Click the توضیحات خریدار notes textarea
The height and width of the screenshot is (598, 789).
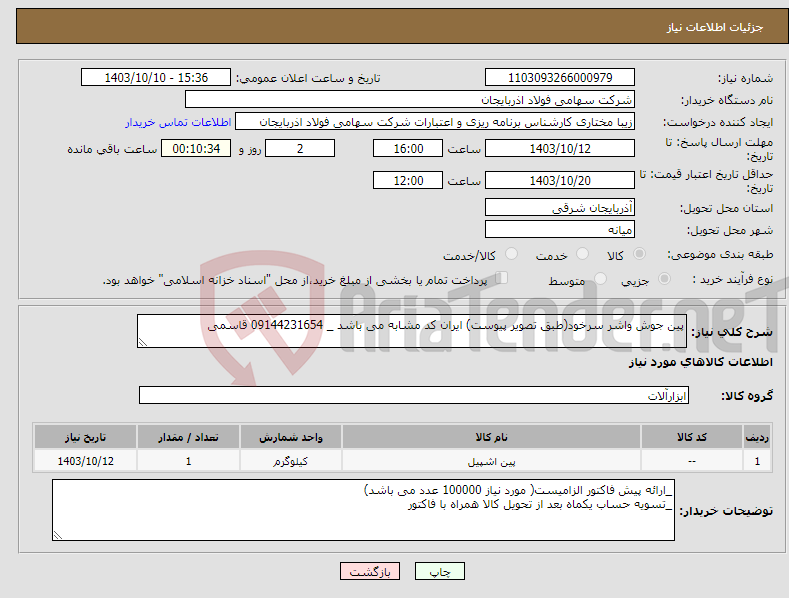[363, 510]
